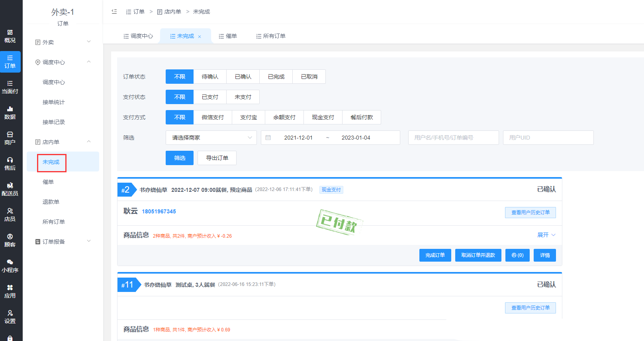Click 完成订单 for order #2

pos(435,255)
